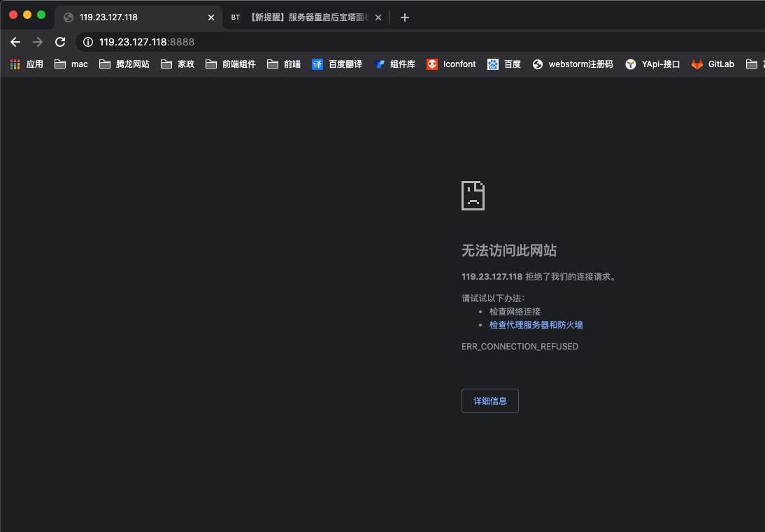Open the 家政 bookmarks folder

point(178,64)
